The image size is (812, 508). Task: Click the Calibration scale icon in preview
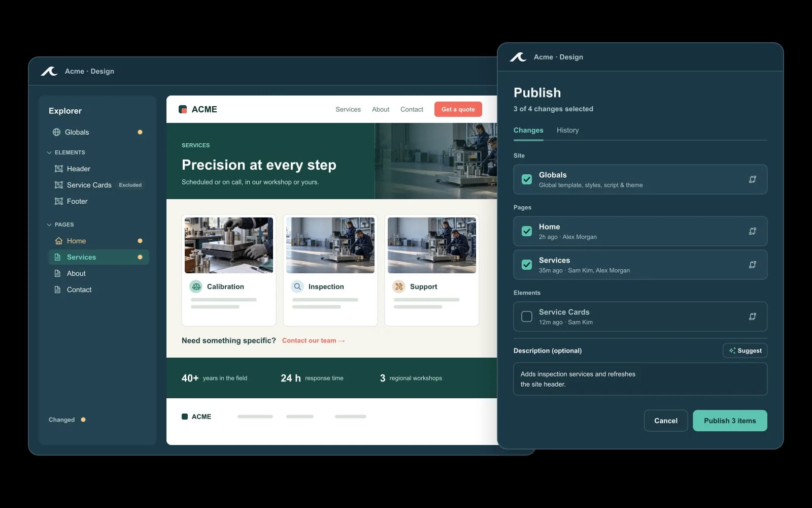[196, 287]
